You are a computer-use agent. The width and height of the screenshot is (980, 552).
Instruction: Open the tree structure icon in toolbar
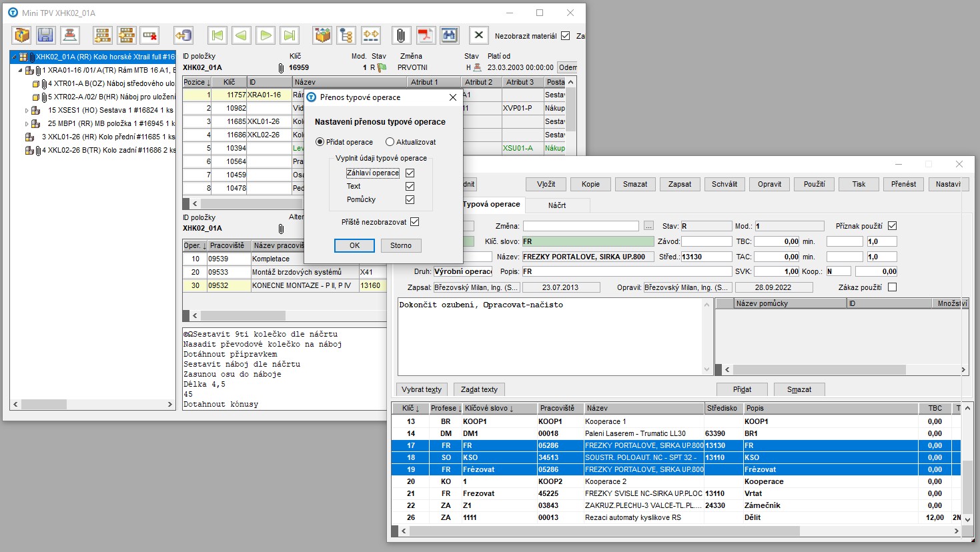pyautogui.click(x=346, y=35)
